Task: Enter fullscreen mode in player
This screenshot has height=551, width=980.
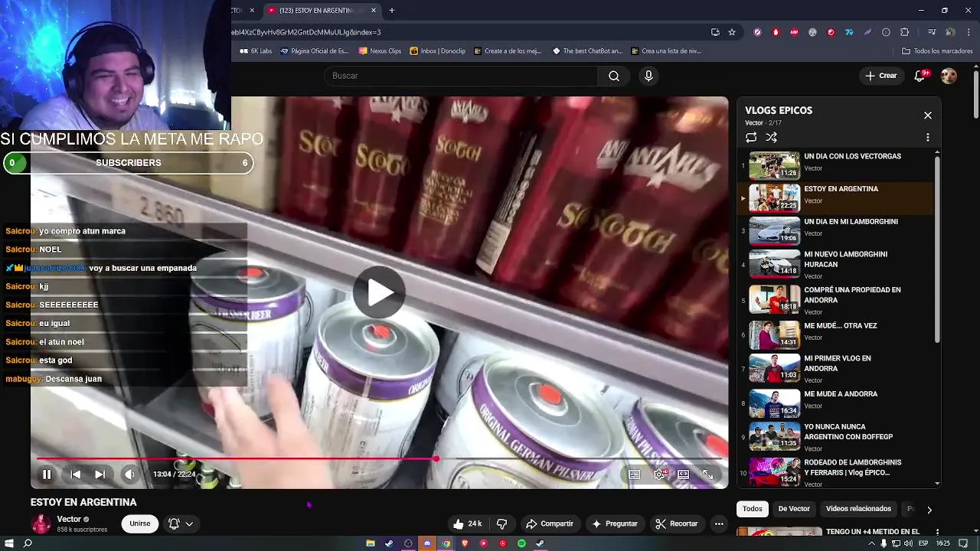Action: pyautogui.click(x=708, y=474)
